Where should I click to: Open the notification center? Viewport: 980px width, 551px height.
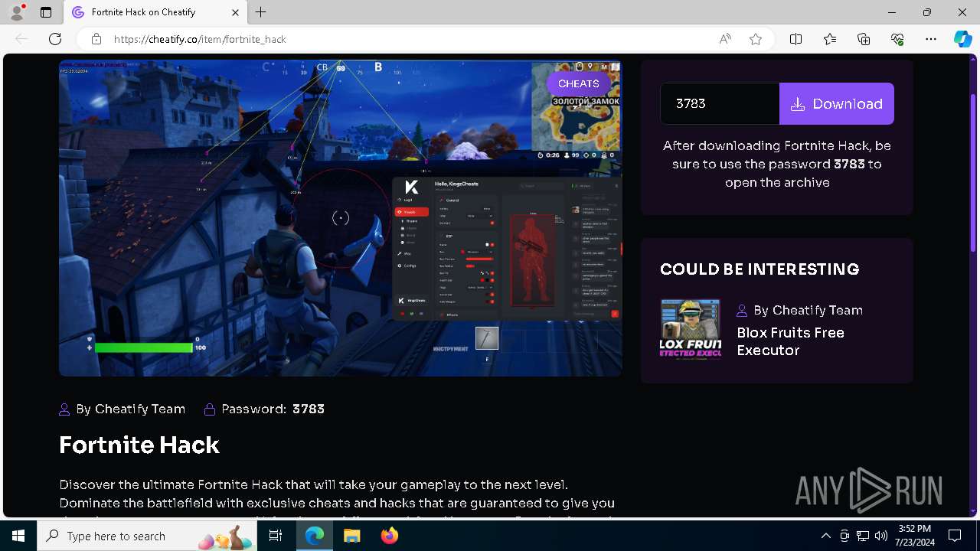pyautogui.click(x=955, y=536)
